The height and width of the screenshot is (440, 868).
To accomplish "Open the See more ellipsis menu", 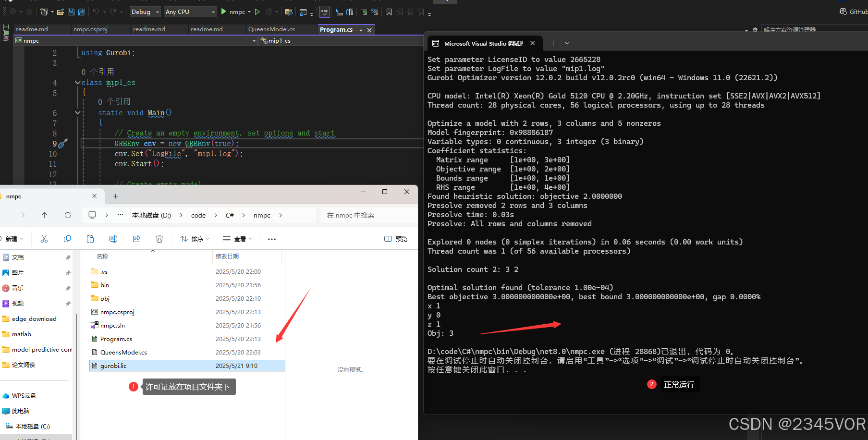I will point(272,239).
